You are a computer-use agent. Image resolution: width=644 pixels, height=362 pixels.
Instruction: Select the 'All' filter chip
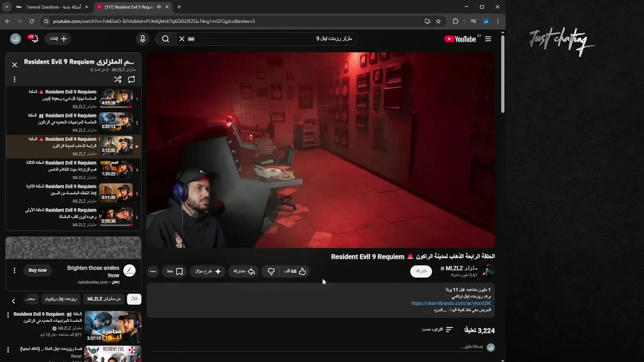click(x=134, y=299)
